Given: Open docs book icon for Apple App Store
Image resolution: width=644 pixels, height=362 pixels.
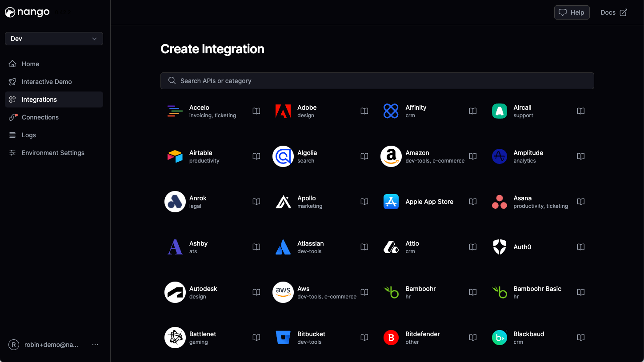Looking at the screenshot, I should pos(473,202).
